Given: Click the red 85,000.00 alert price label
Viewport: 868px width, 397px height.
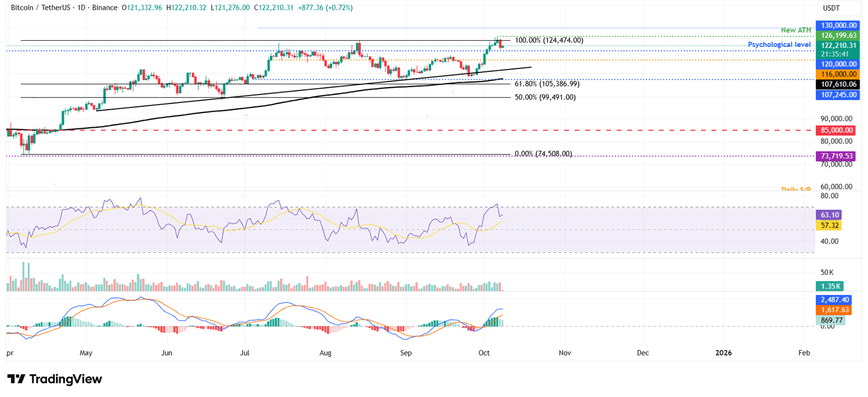Looking at the screenshot, I should pos(837,130).
